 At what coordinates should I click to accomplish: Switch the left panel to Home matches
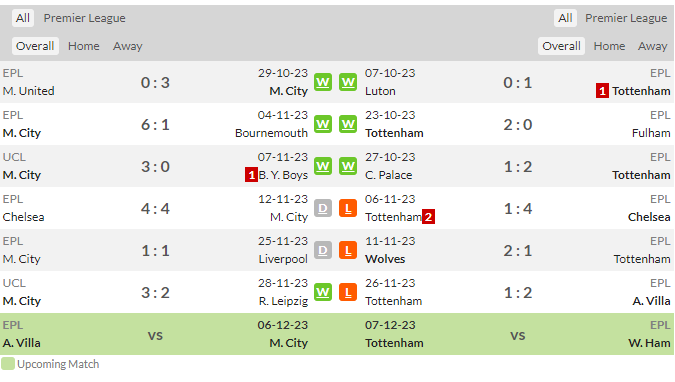coord(84,46)
